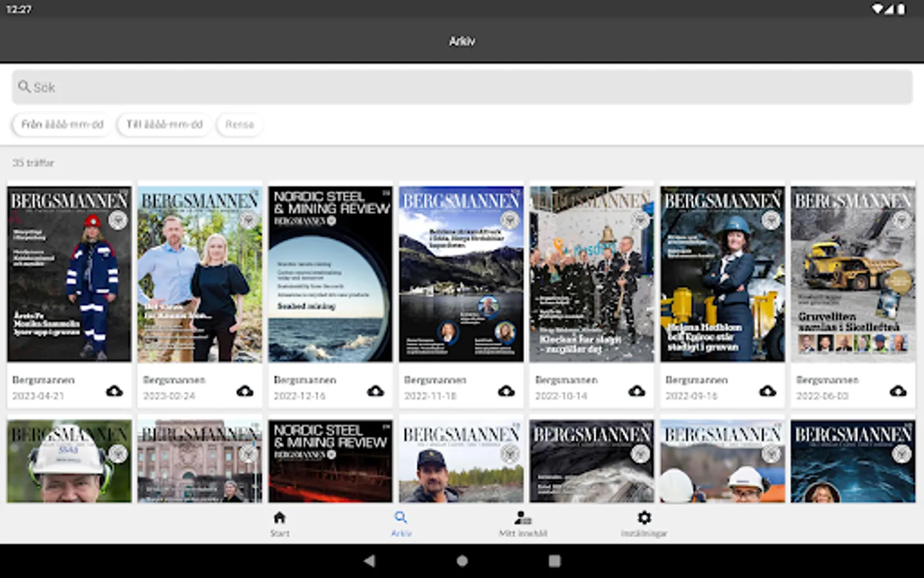Tap the date label 2022-11-18
This screenshot has height=578, width=924.
[x=431, y=396]
